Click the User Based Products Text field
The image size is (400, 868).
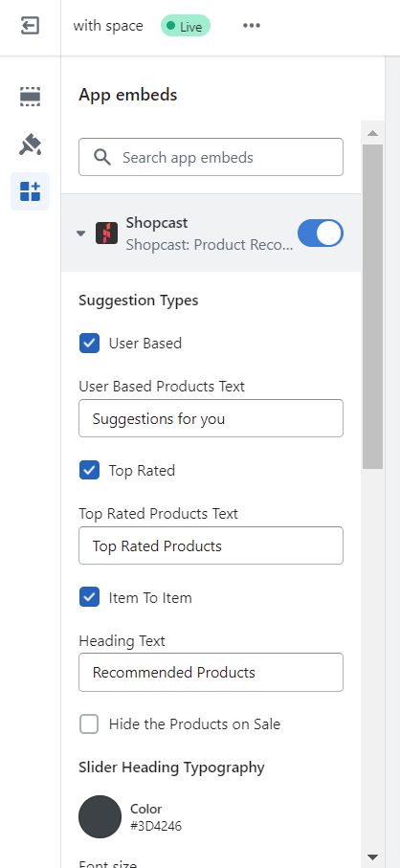(x=211, y=418)
